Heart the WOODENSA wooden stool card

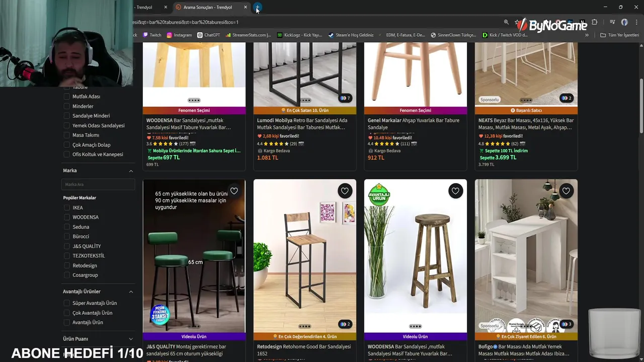455,191
